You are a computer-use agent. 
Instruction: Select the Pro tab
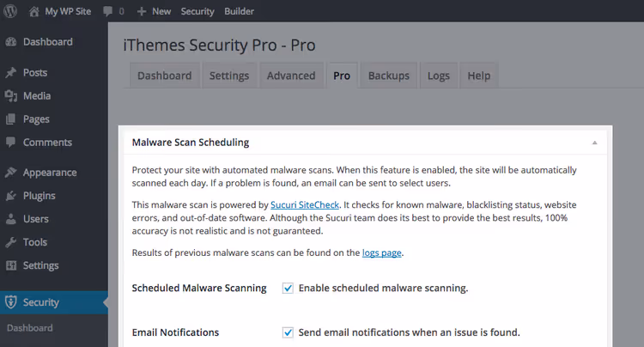click(342, 76)
